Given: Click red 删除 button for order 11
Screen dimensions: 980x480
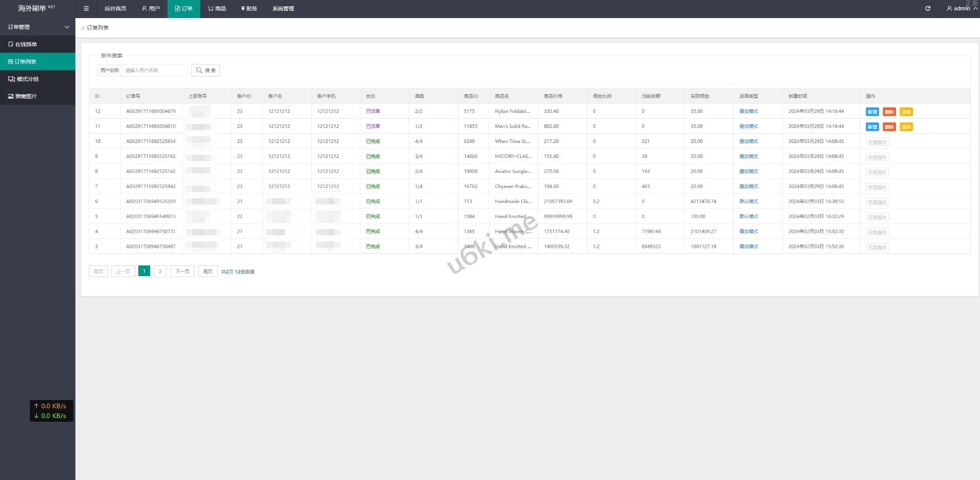Looking at the screenshot, I should (x=889, y=127).
